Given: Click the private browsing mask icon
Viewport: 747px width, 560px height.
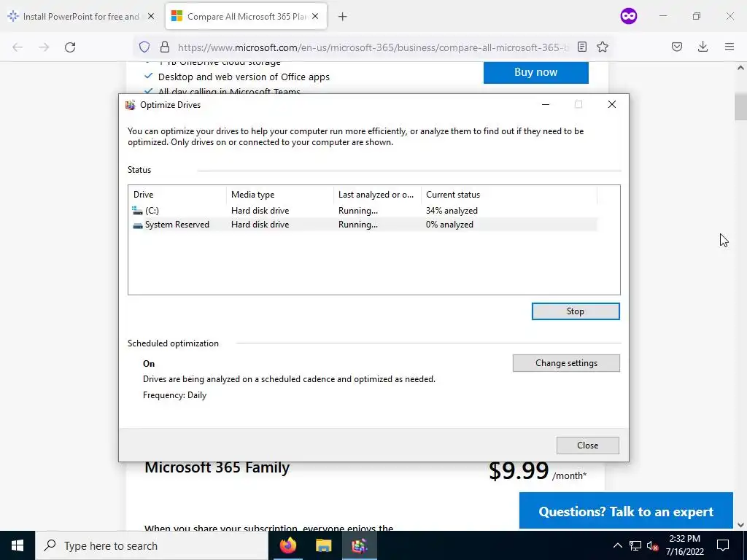Looking at the screenshot, I should pyautogui.click(x=628, y=17).
